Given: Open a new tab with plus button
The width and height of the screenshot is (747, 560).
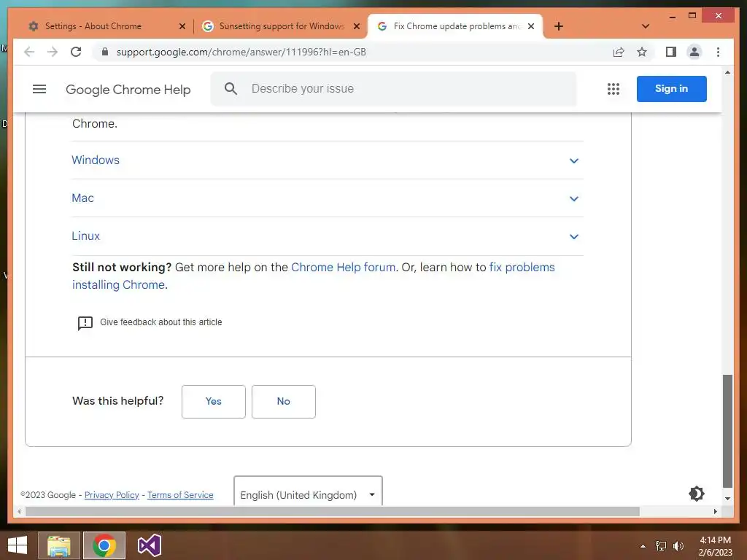Looking at the screenshot, I should pyautogui.click(x=559, y=26).
